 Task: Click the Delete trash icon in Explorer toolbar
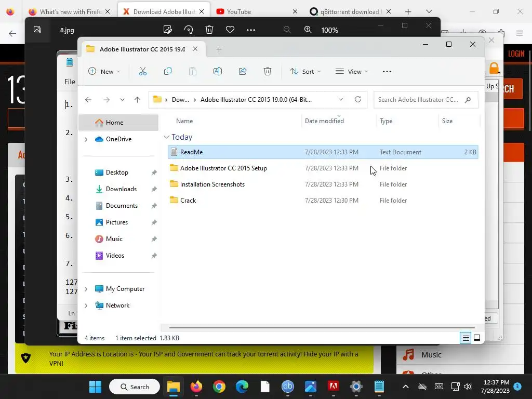(x=268, y=72)
